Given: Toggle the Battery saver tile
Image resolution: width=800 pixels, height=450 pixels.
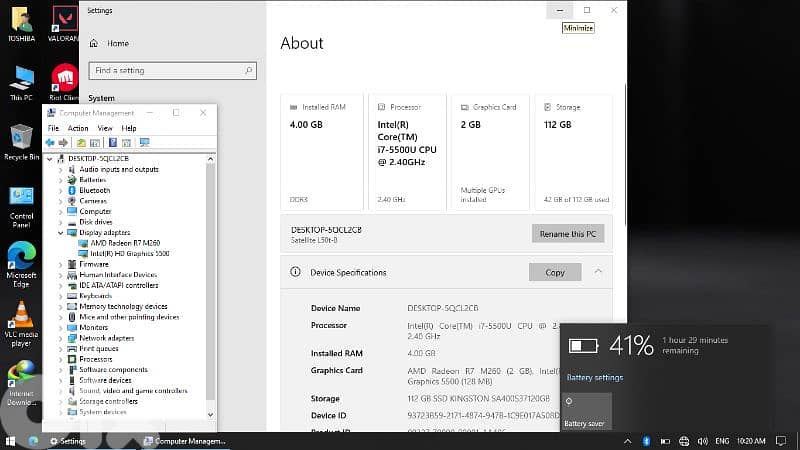Looking at the screenshot, I should click(584, 410).
